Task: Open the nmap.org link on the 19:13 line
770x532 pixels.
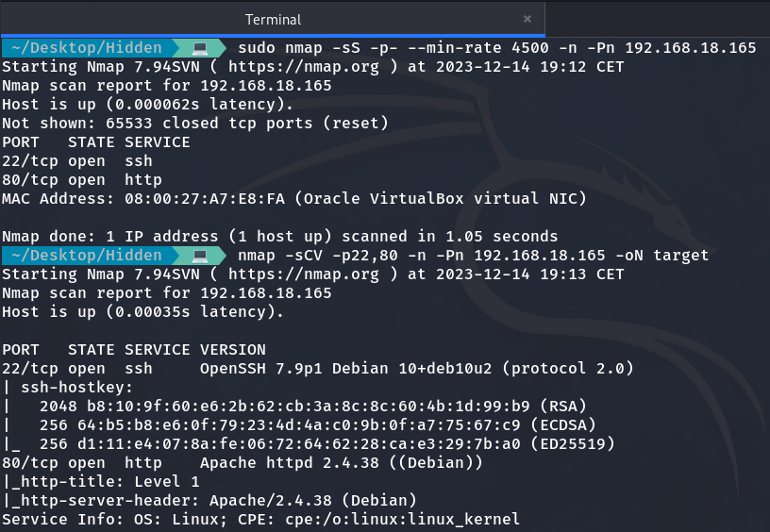Action: pos(303,274)
